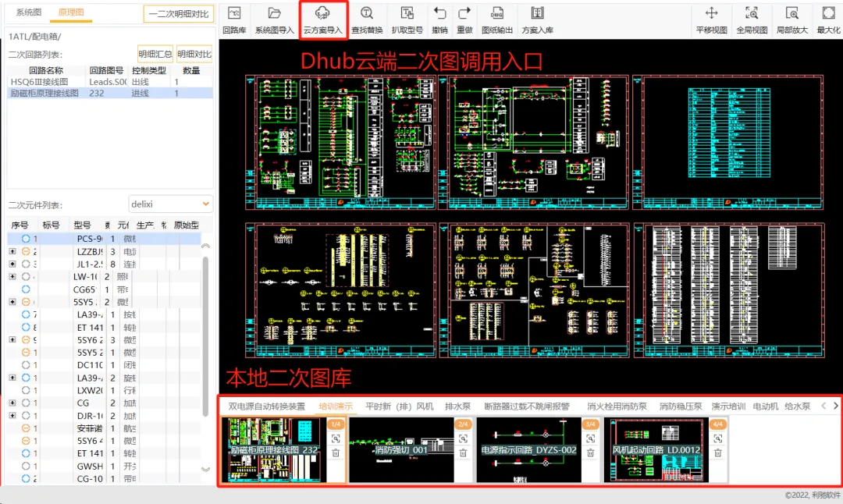The image size is (843, 504).
Task: Click the 最大化 maximize view icon
Action: [828, 13]
